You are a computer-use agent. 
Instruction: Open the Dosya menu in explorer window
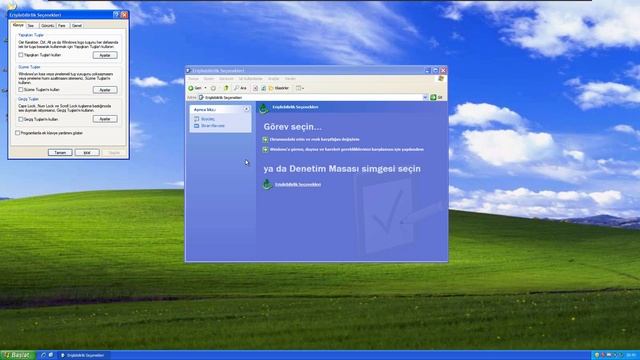193,79
